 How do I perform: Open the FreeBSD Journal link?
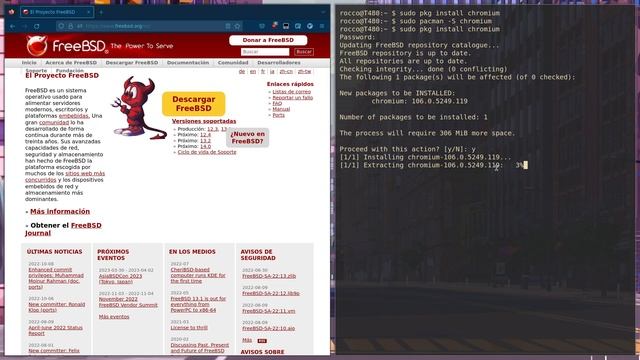point(63,229)
